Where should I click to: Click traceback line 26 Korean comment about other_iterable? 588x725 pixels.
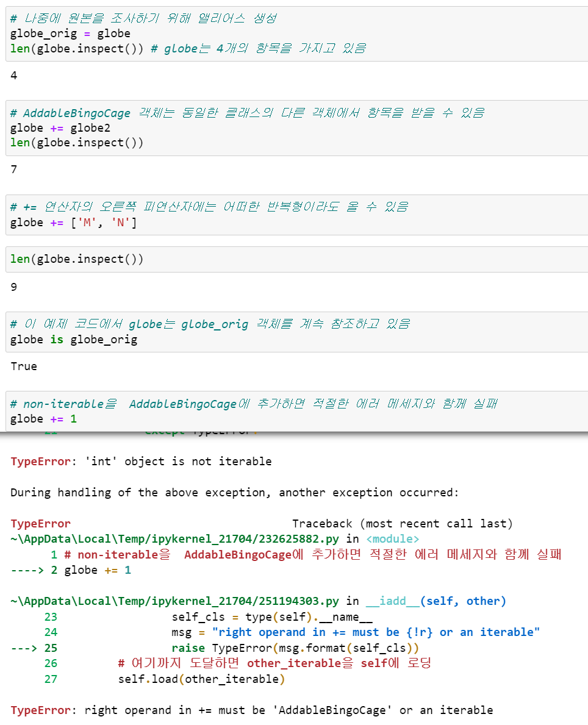tap(238, 663)
